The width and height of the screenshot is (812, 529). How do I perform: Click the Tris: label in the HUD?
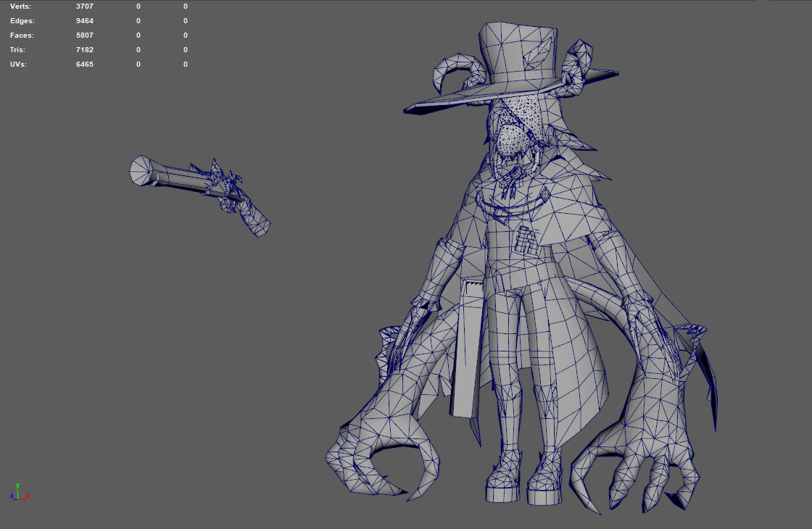(x=17, y=50)
